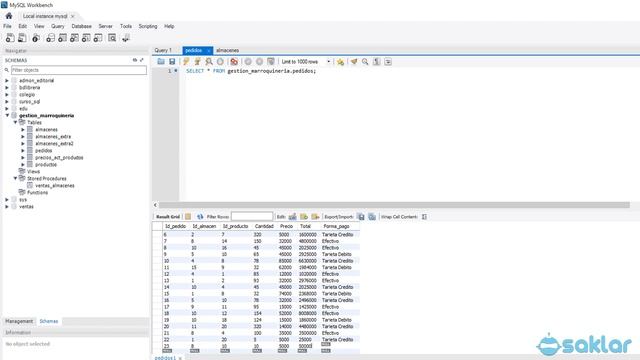
Task: Switch to the almacenes query tab
Action: click(227, 50)
